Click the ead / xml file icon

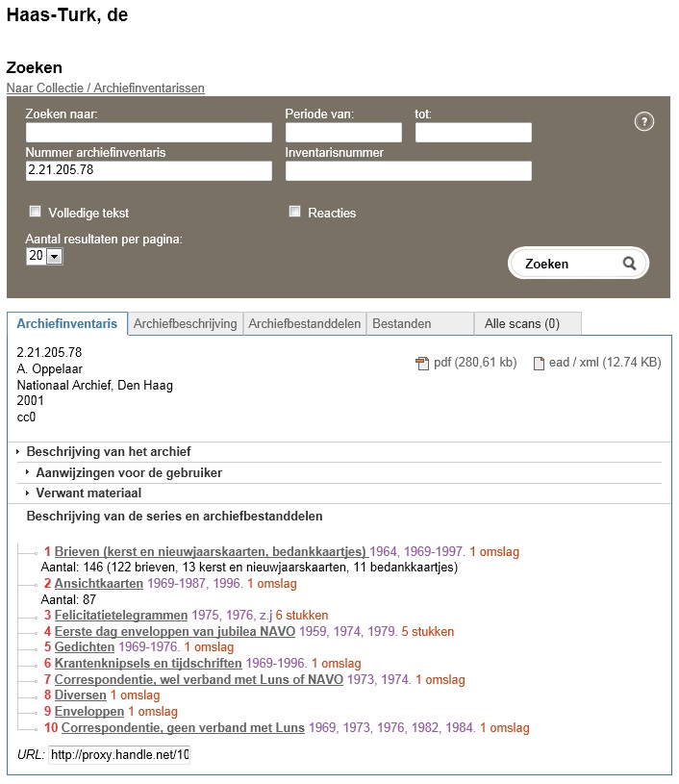540,363
